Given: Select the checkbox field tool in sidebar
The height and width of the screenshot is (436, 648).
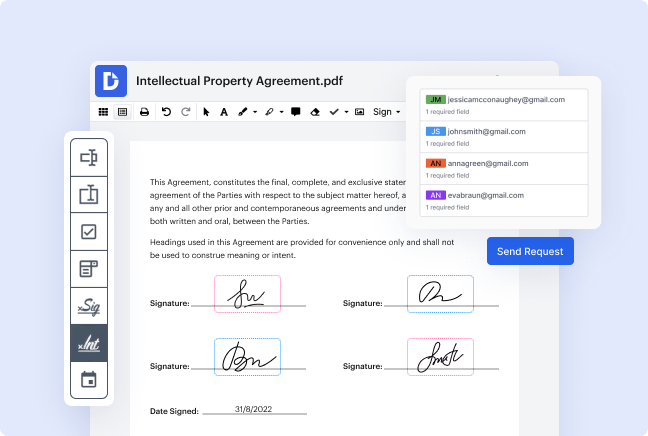Looking at the screenshot, I should [x=88, y=231].
